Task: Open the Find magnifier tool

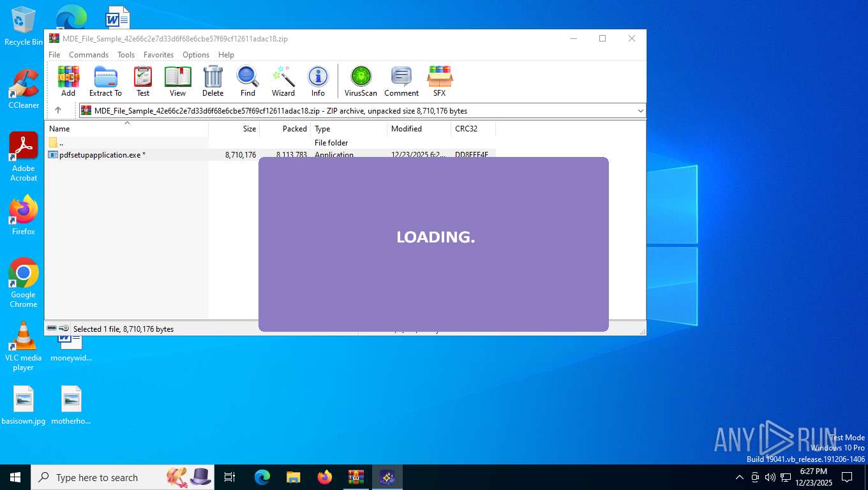Action: pos(248,81)
